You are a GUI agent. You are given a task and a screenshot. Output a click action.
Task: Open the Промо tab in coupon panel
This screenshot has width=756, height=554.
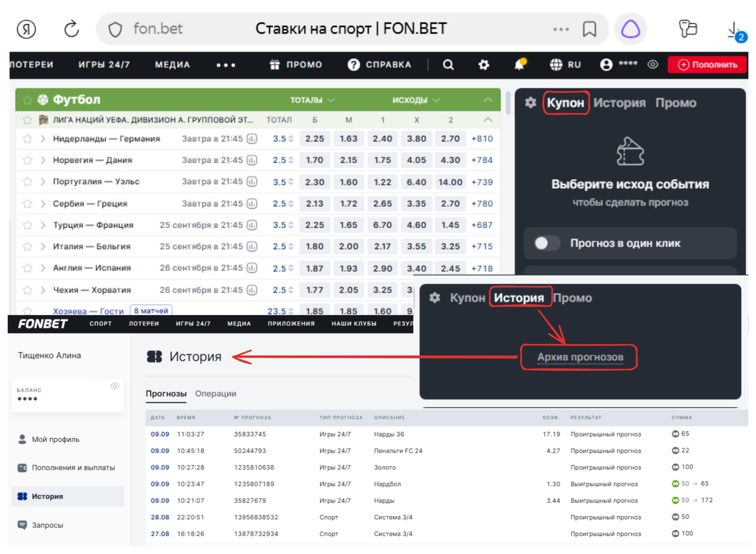[675, 103]
